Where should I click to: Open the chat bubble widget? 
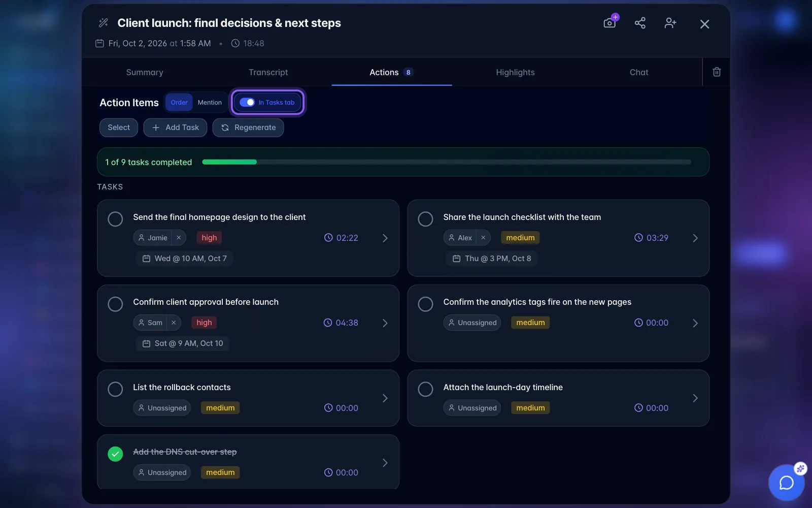click(786, 483)
